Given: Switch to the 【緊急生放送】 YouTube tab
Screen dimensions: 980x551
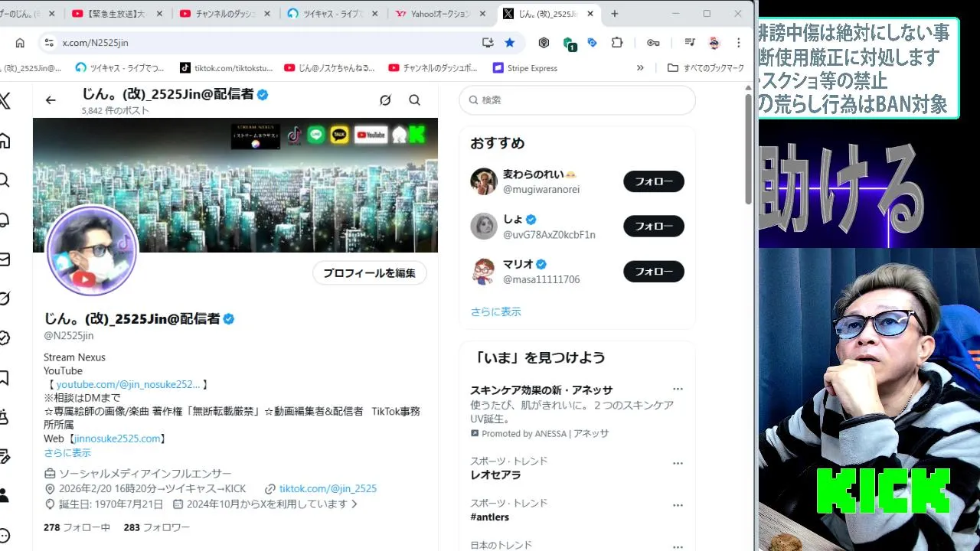Looking at the screenshot, I should point(115,14).
